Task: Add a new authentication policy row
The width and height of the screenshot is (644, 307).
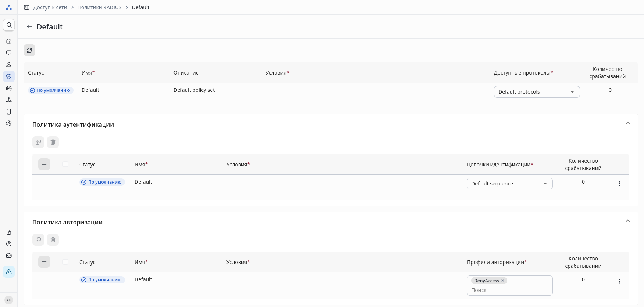Action: 44,164
